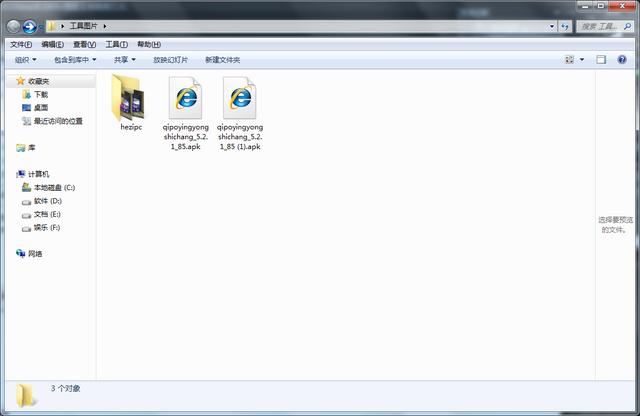Viewport: 640px width, 416px height.
Task: Go back with the Back arrow button
Action: coord(13,27)
